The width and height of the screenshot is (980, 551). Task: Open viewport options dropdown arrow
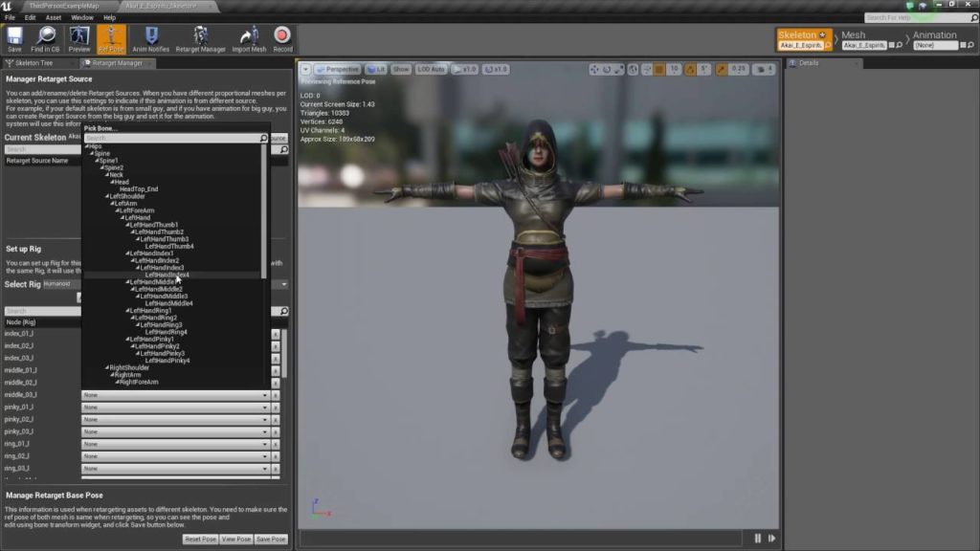[x=305, y=69]
